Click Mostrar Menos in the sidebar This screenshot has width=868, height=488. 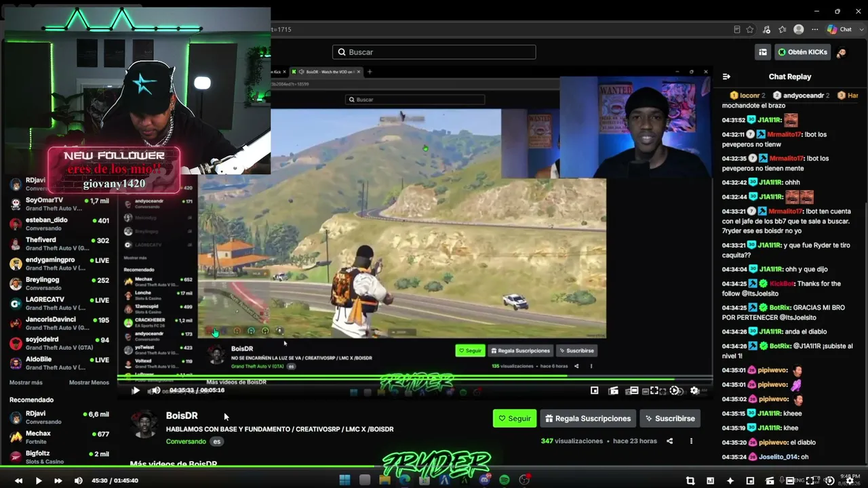pos(89,382)
